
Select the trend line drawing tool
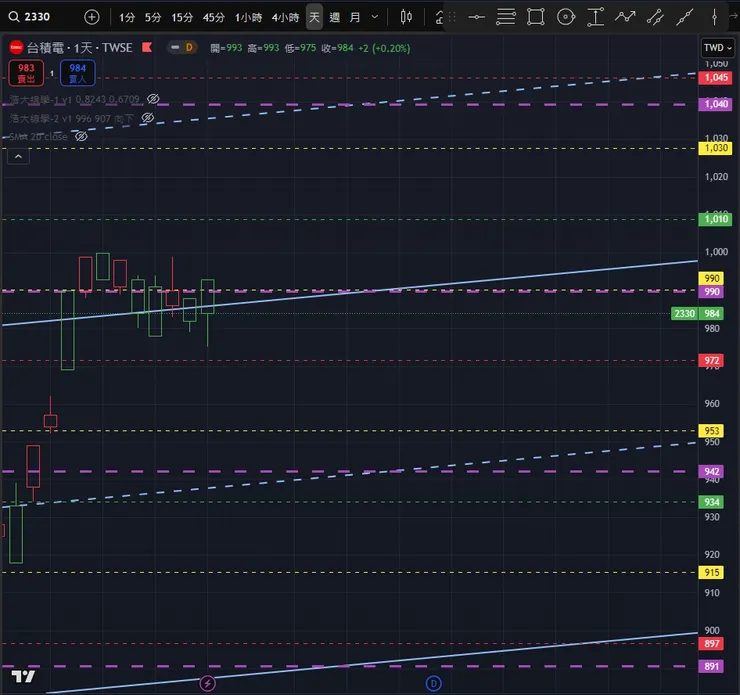point(684,17)
